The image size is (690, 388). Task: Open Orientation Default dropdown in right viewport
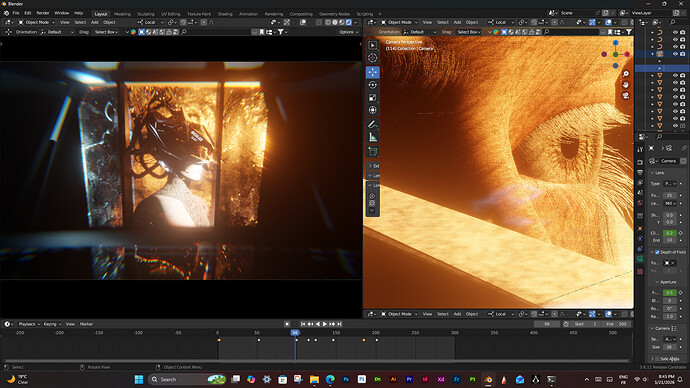tap(420, 32)
